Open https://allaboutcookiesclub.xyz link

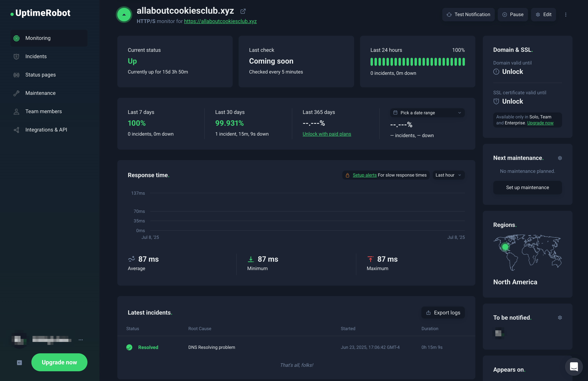coord(220,21)
